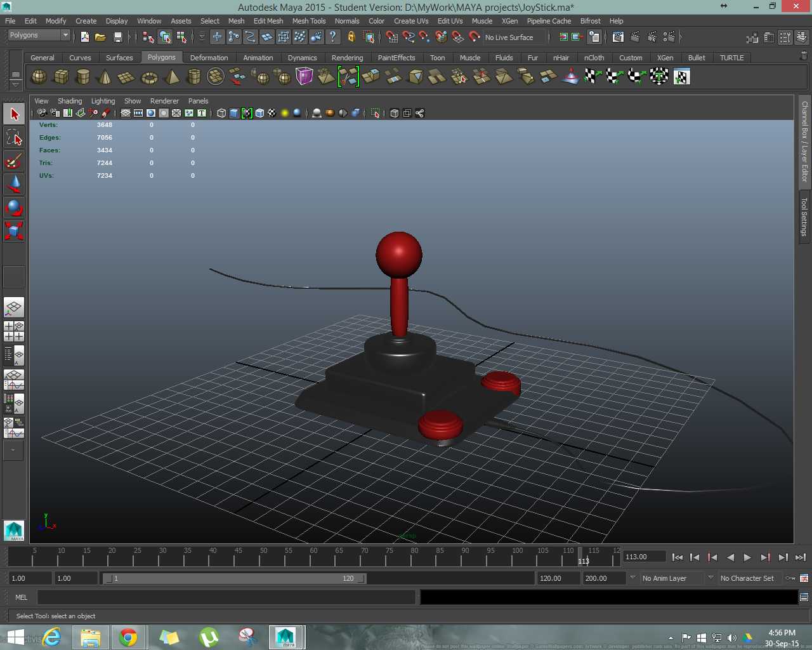Open the Polygons menu set dropdown
The image size is (812, 650).
39,35
